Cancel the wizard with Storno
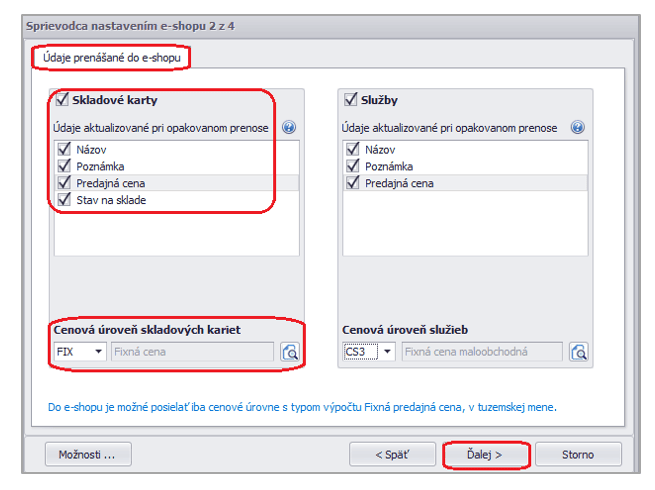 (x=577, y=454)
